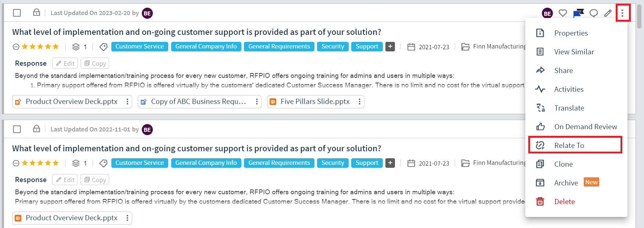Select the first entry checkbox
The height and width of the screenshot is (228, 644).
[x=17, y=13]
